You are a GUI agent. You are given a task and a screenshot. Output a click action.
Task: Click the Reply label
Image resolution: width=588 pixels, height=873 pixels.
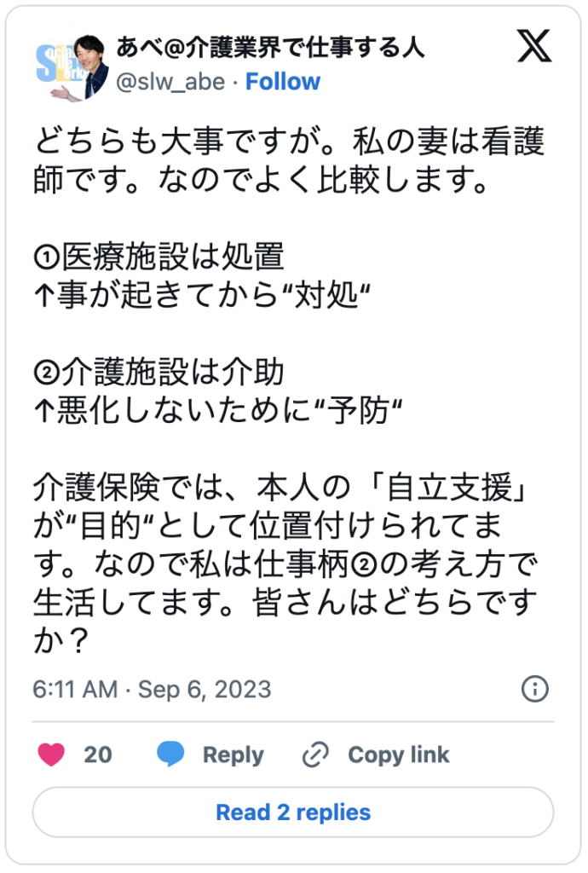click(233, 754)
